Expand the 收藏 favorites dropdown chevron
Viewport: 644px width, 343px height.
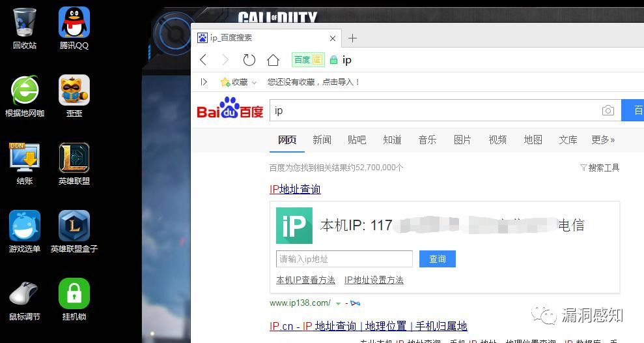point(254,83)
